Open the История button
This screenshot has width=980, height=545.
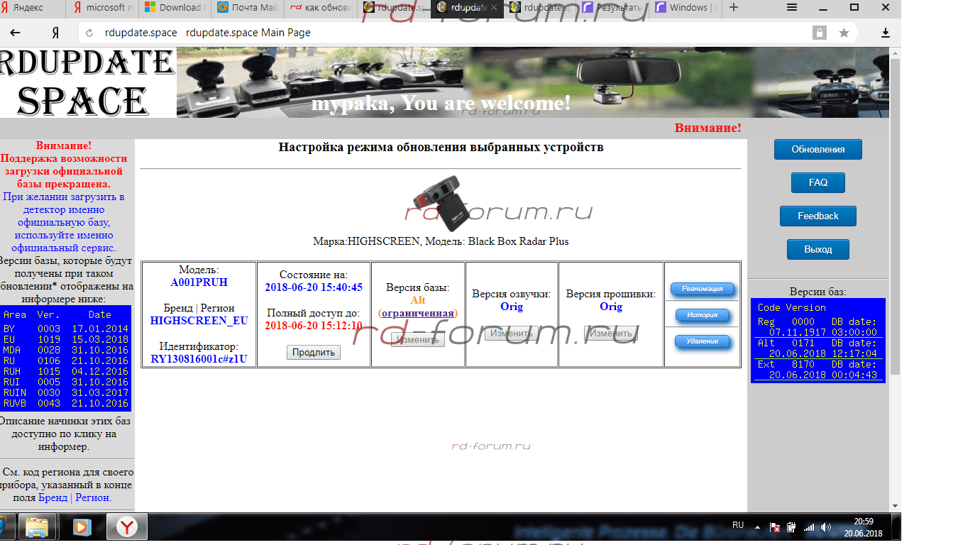tap(702, 315)
